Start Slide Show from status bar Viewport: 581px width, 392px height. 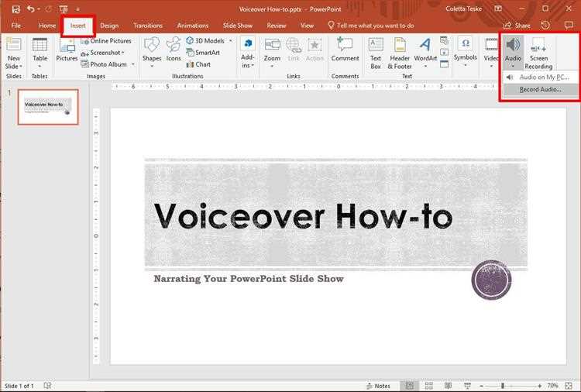(468, 386)
